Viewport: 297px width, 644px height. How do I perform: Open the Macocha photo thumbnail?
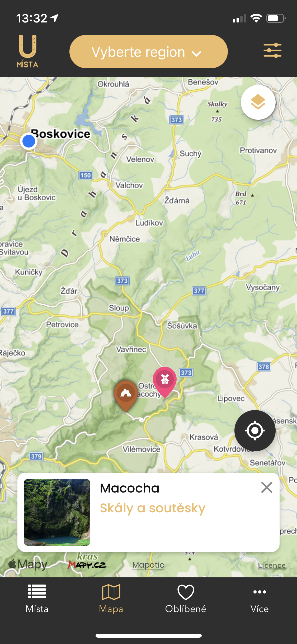pos(57,512)
